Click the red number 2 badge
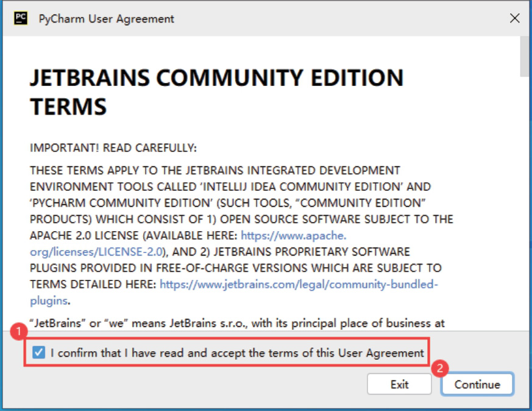Viewport: 532px width, 411px height. pyautogui.click(x=440, y=368)
